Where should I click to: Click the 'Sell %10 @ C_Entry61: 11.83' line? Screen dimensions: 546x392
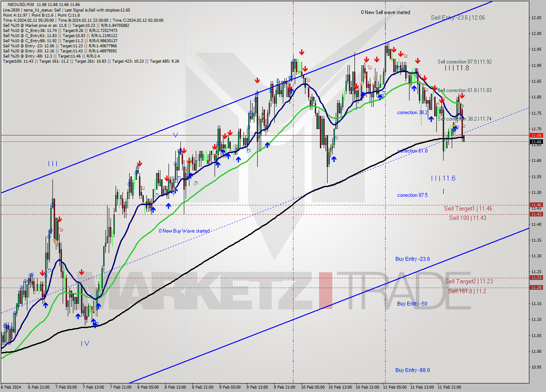60,35
